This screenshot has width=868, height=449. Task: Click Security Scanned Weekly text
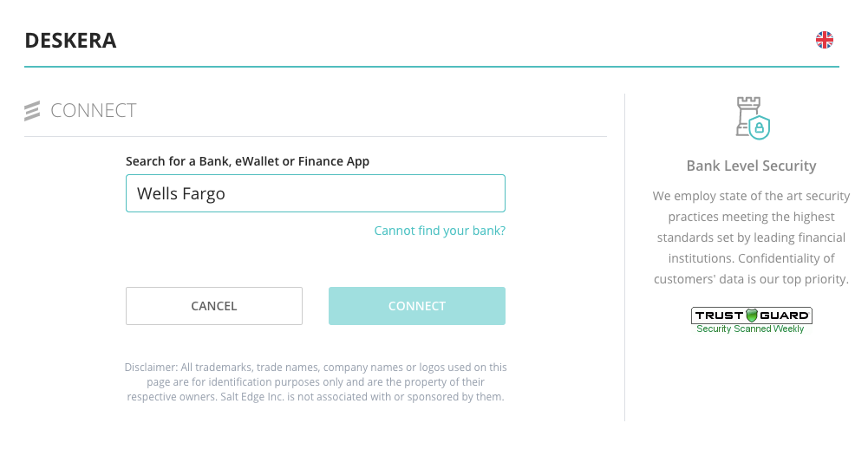pyautogui.click(x=750, y=329)
